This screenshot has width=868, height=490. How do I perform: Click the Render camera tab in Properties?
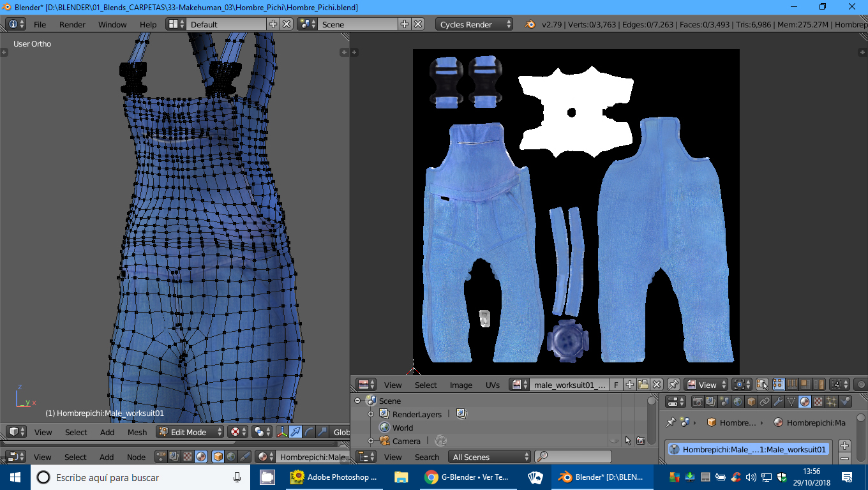[698, 402]
